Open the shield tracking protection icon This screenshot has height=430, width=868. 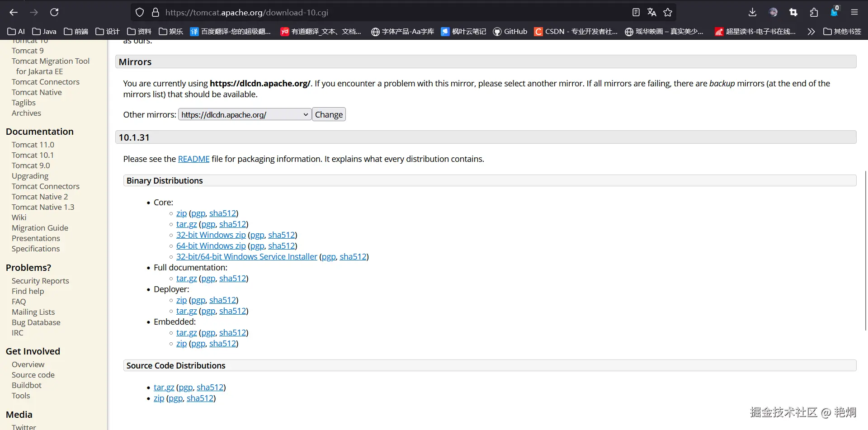tap(140, 12)
